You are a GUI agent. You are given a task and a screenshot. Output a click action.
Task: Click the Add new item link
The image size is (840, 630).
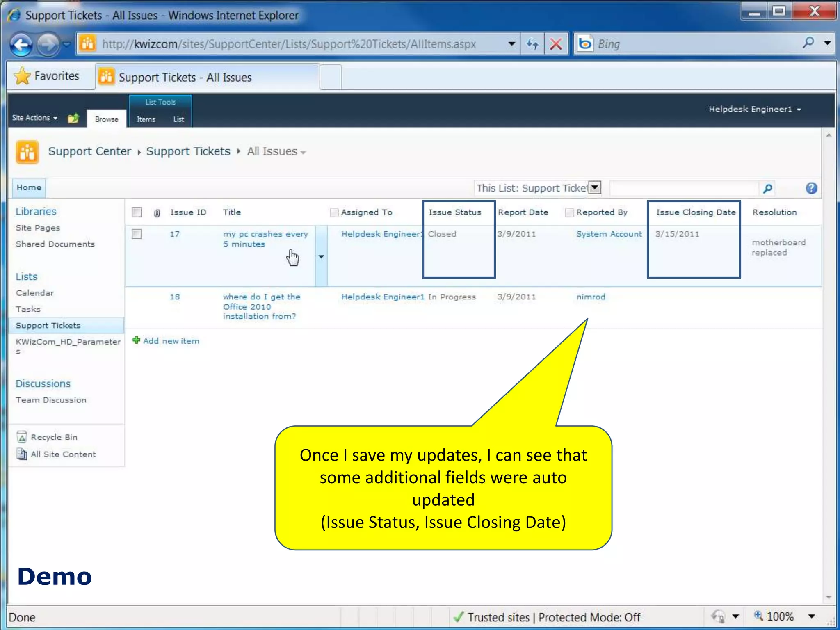171,341
